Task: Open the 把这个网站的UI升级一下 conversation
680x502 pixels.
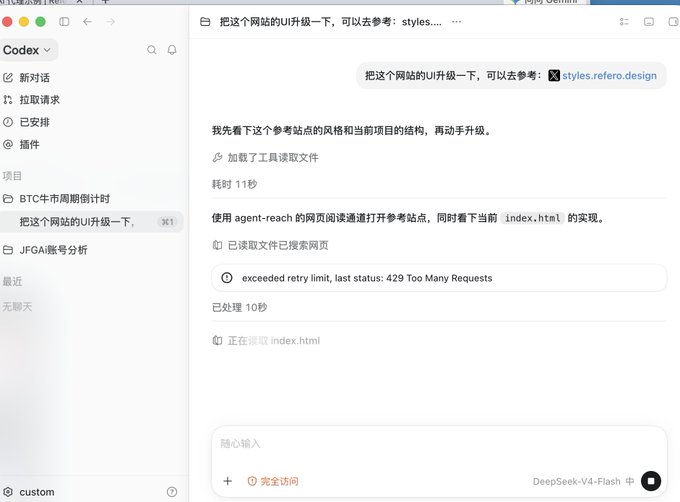Action: pos(91,222)
